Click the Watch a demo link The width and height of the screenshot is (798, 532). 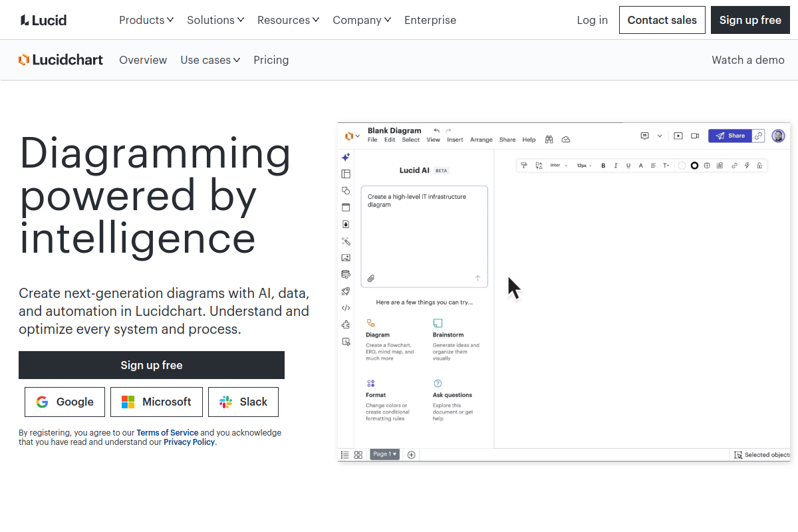click(x=748, y=60)
